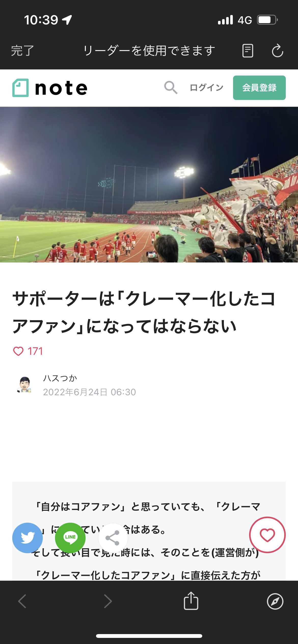Share article on Twitter

pyautogui.click(x=28, y=538)
